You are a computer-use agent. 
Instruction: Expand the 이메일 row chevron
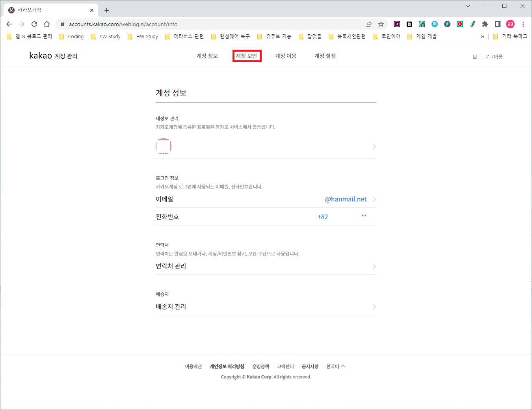374,199
